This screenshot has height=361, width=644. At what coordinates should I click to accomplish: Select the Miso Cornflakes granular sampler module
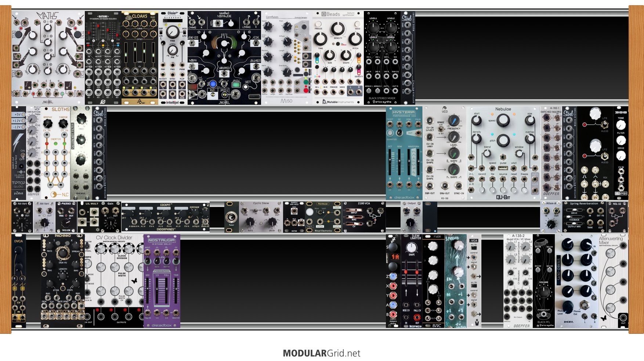(287, 58)
